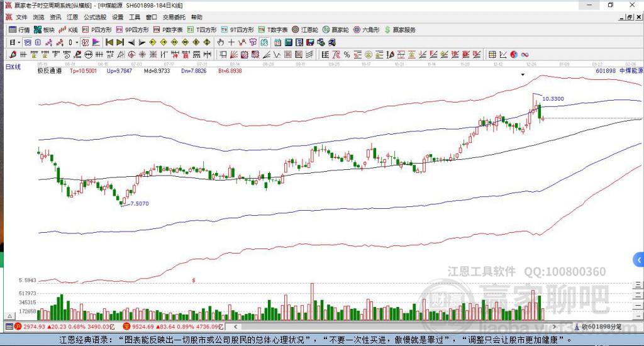Click the blue side panel collapse arrow
This screenshot has width=644, height=346.
point(639,260)
